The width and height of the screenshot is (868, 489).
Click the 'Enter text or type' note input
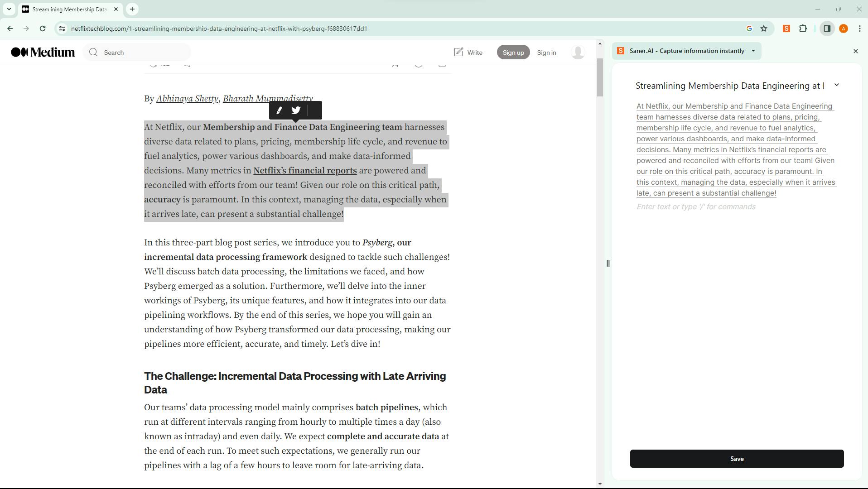pos(696,207)
